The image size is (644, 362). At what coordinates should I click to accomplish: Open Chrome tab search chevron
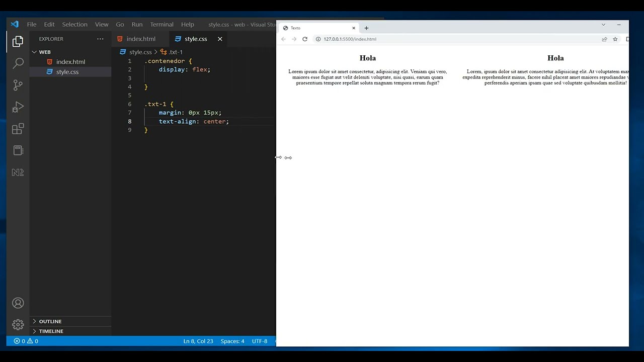[x=603, y=25]
